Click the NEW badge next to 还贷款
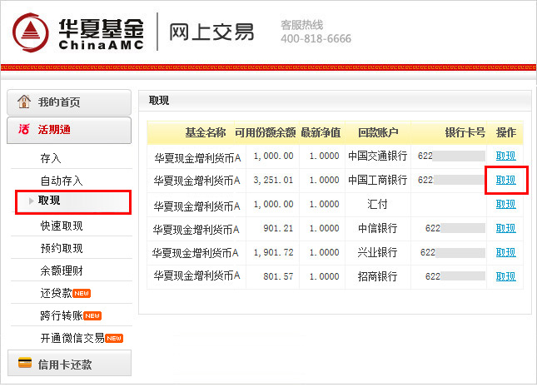The height and width of the screenshot is (392, 537). point(82,294)
